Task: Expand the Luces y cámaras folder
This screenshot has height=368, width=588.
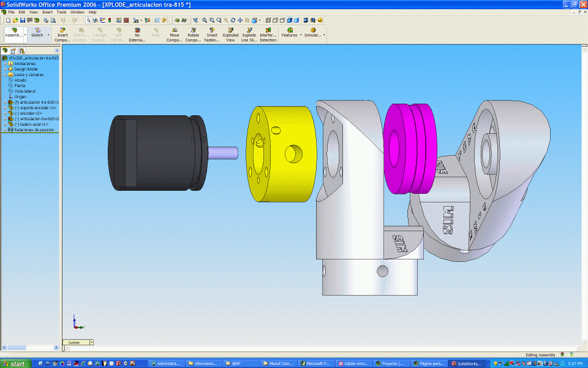Action: point(4,74)
